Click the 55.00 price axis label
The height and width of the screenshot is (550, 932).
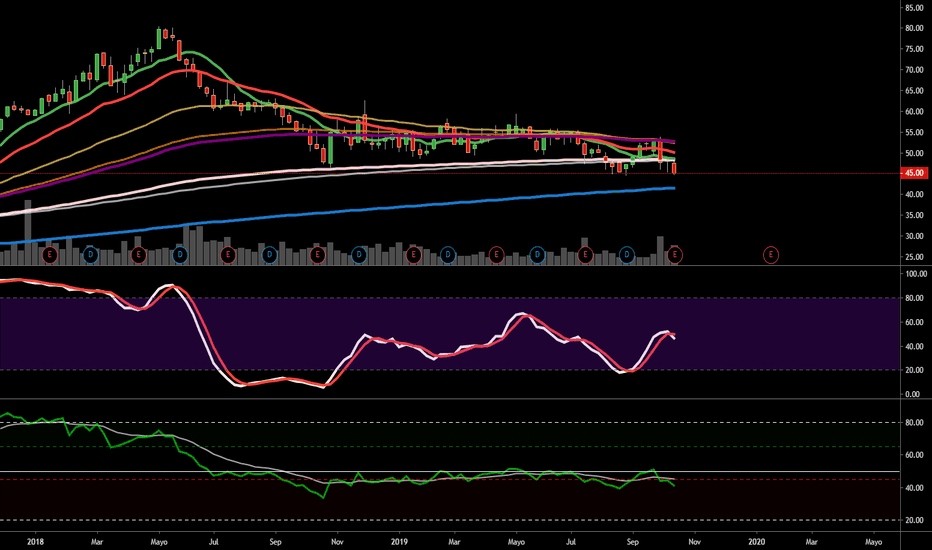(914, 133)
